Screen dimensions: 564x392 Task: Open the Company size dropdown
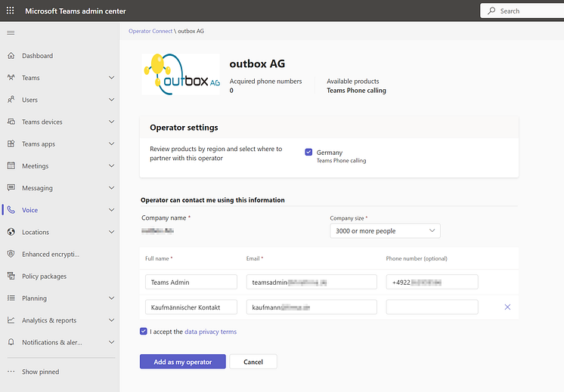point(386,231)
